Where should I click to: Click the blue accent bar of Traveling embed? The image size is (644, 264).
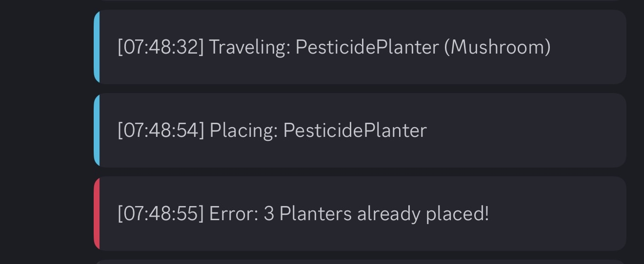tap(97, 47)
